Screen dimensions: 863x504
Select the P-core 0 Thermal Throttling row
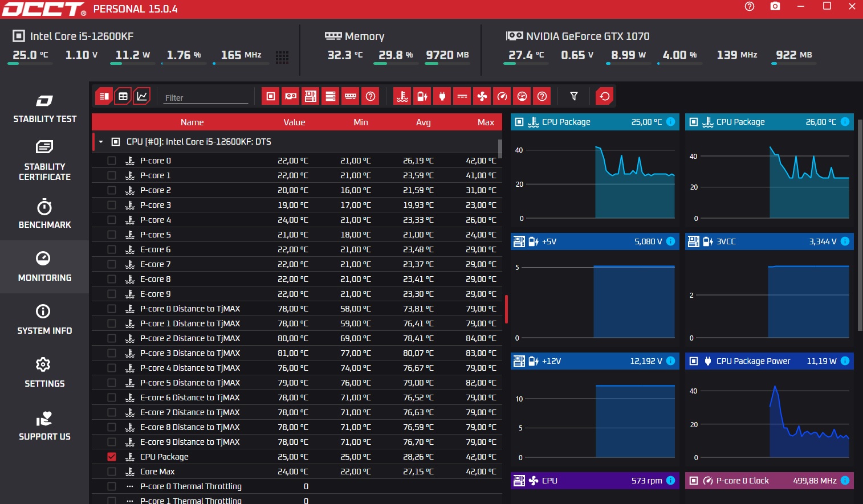pyautogui.click(x=297, y=486)
